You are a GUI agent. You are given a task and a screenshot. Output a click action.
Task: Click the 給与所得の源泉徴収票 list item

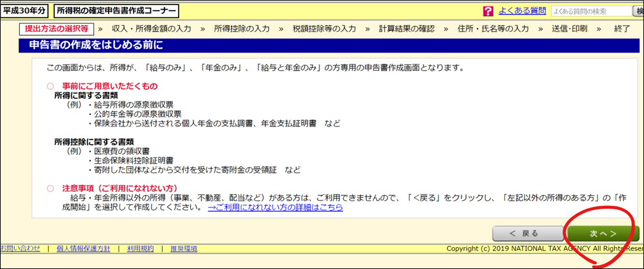[x=130, y=104]
